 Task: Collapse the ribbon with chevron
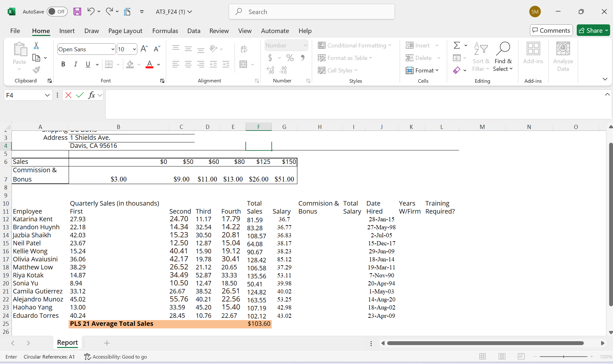tap(605, 79)
